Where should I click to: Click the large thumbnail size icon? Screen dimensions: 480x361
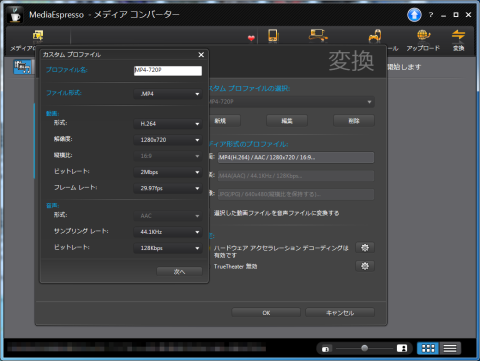[402, 348]
